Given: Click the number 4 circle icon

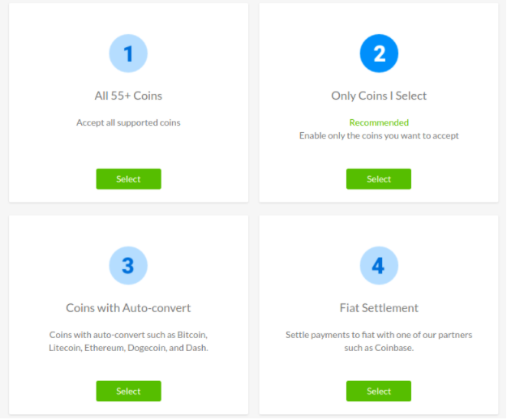Looking at the screenshot, I should [x=378, y=266].
